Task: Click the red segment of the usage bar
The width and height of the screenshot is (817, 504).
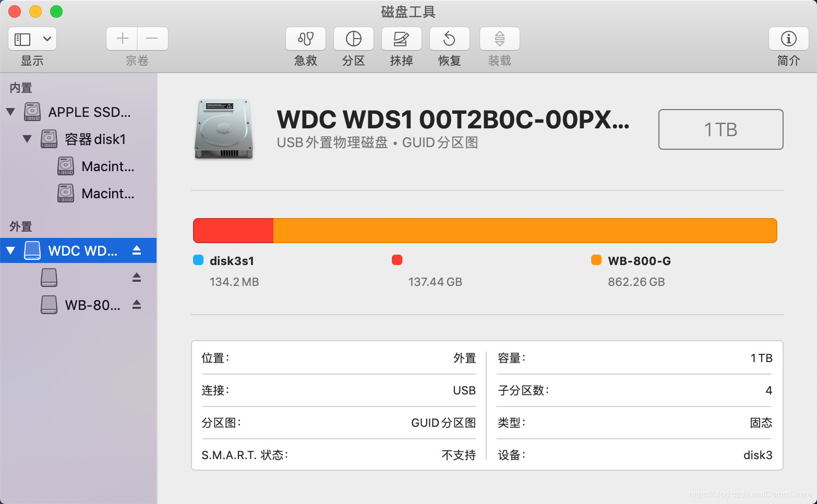Action: pos(233,231)
